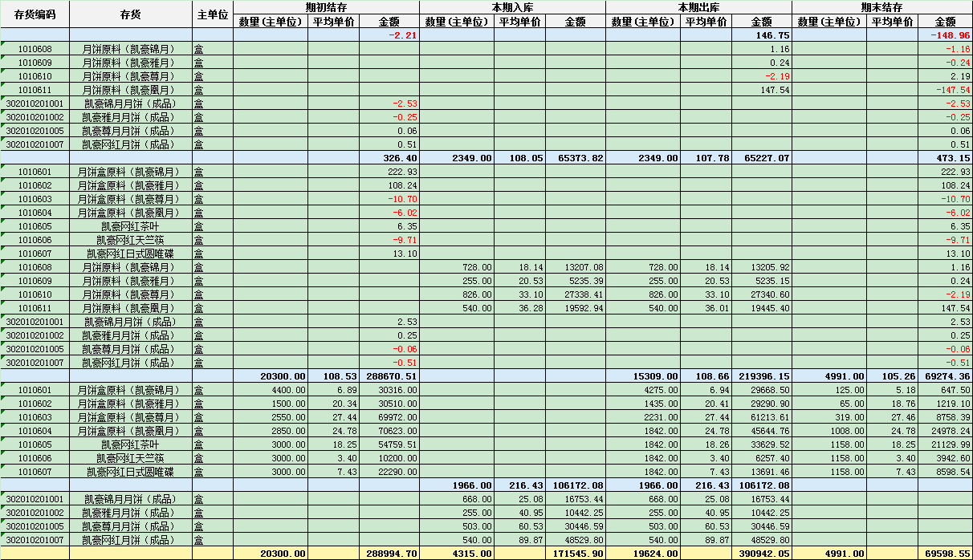Click the "8598.54" ending amount cell
Viewport: 973px width, 560px height.
(945, 472)
